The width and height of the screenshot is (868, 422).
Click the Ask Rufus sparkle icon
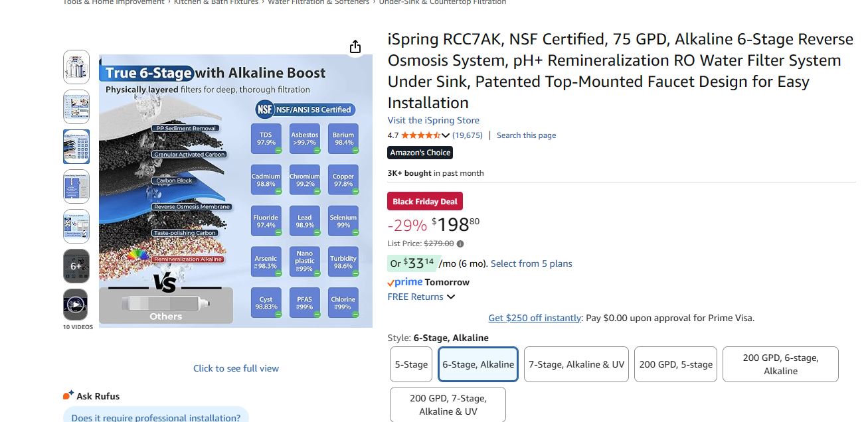click(68, 395)
